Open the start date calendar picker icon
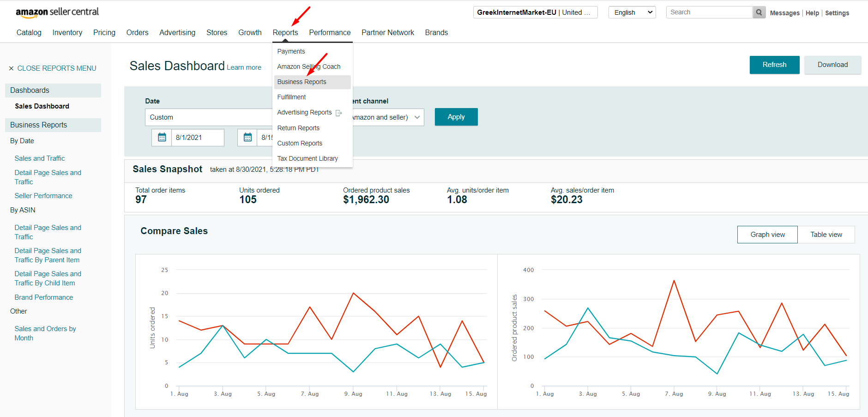This screenshot has width=868, height=417. (x=162, y=138)
